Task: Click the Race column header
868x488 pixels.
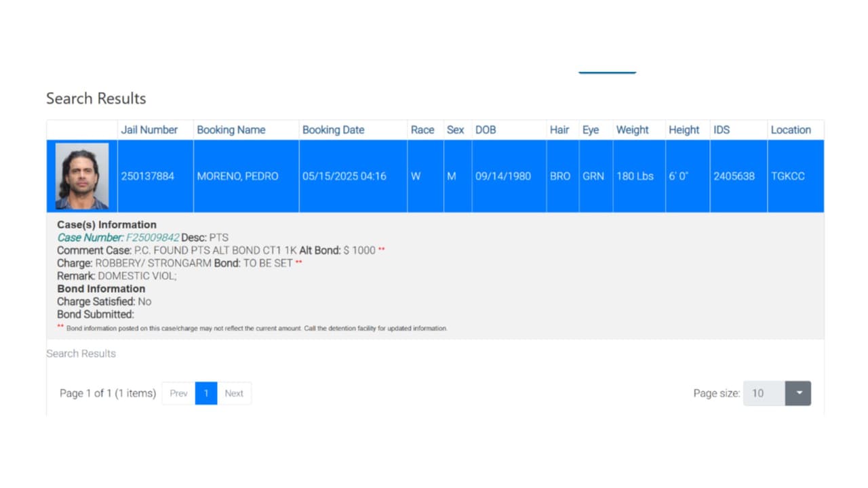Action: pos(422,130)
